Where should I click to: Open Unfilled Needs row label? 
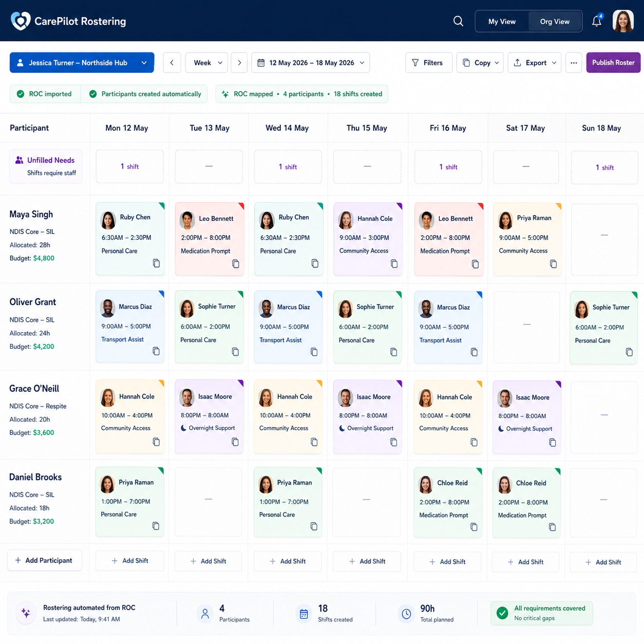tap(46, 166)
